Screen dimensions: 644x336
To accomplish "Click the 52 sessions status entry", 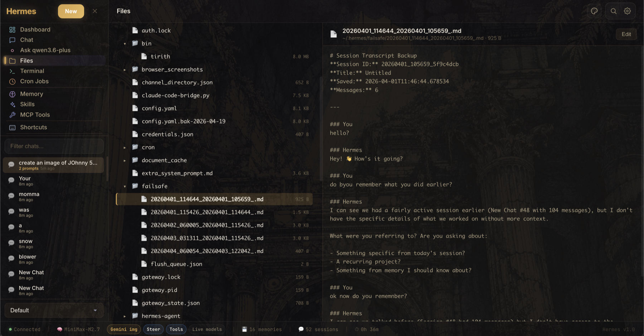I will pos(318,329).
